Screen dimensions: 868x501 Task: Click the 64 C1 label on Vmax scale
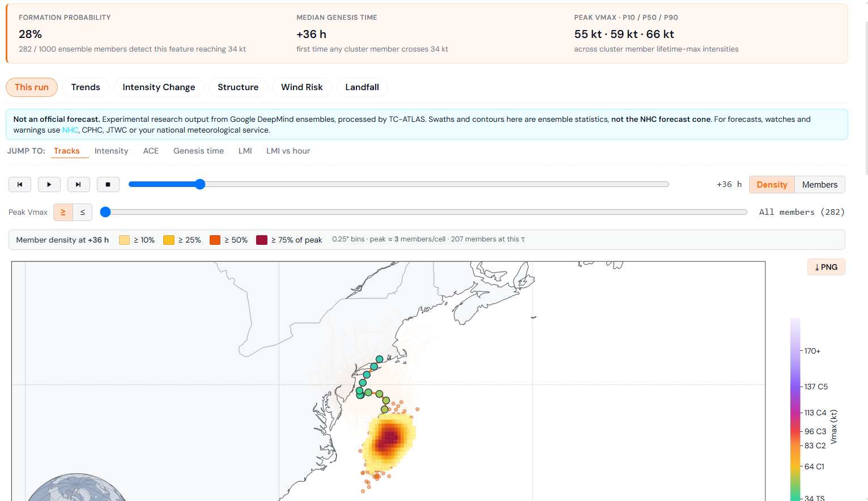(x=814, y=466)
